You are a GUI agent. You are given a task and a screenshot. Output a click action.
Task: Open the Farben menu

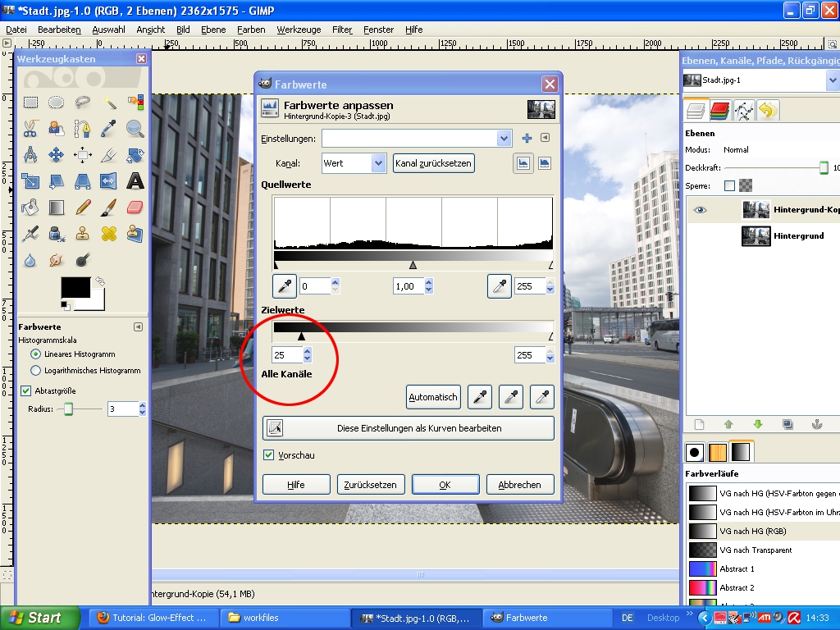[251, 30]
